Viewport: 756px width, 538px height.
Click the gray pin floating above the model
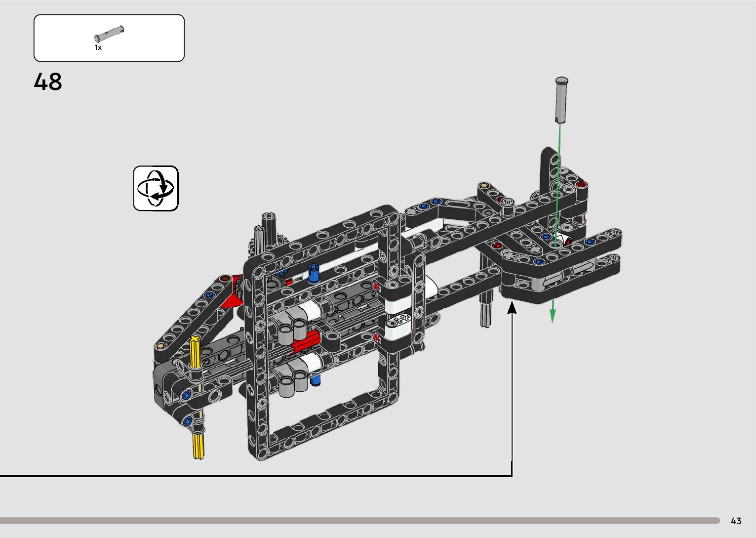pyautogui.click(x=561, y=100)
